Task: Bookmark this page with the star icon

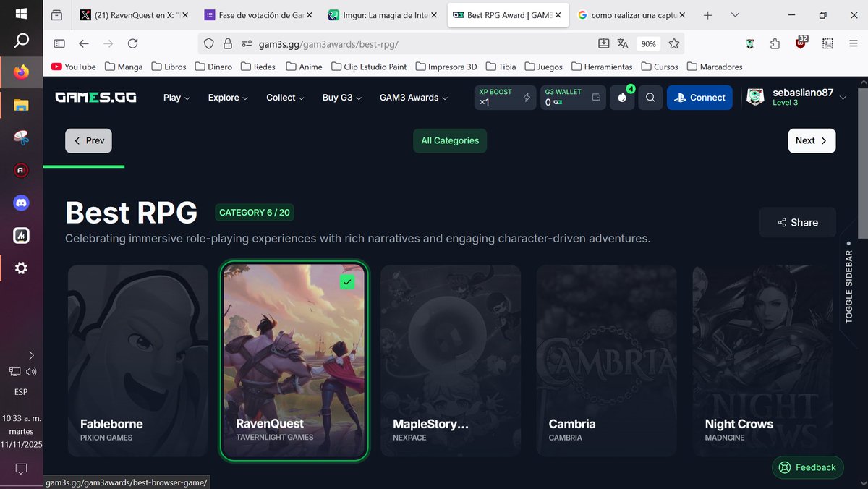Action: coord(674,44)
